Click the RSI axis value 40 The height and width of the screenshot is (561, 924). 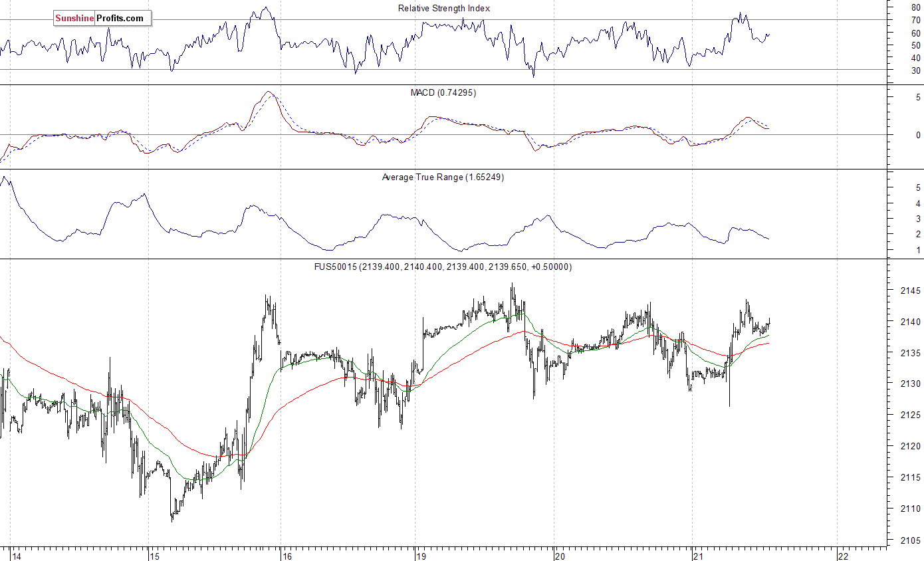coord(916,58)
